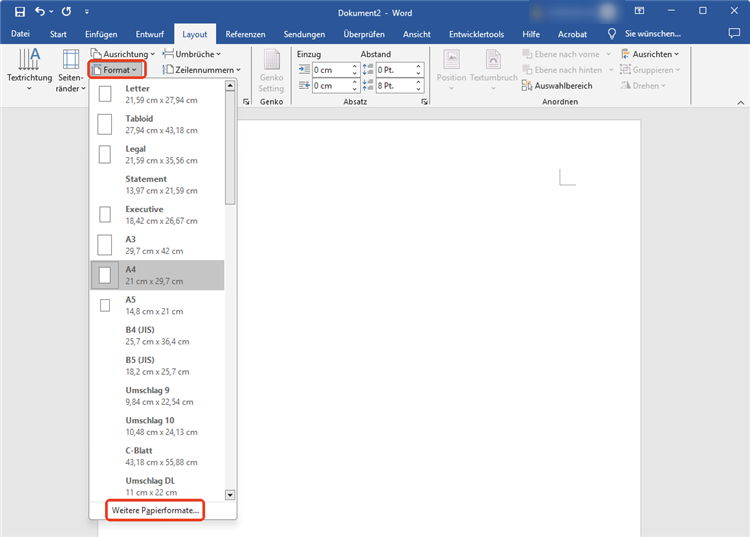Select the Umschlag DL envelope size
The image size is (750, 537).
click(157, 486)
